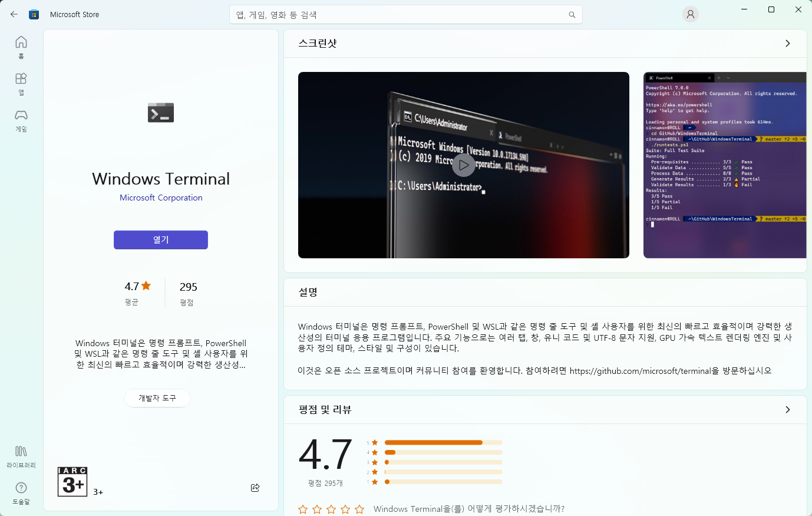Click 'Windows Terminal을(를) 어떻게 평가하시겠습니까?' prompt
The width and height of the screenshot is (812, 516).
[x=469, y=509]
